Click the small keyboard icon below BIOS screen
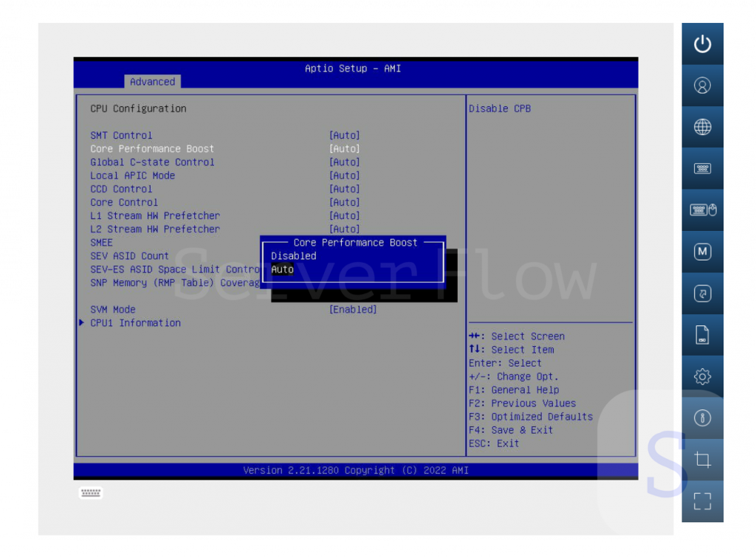756x557 pixels. coord(91,493)
